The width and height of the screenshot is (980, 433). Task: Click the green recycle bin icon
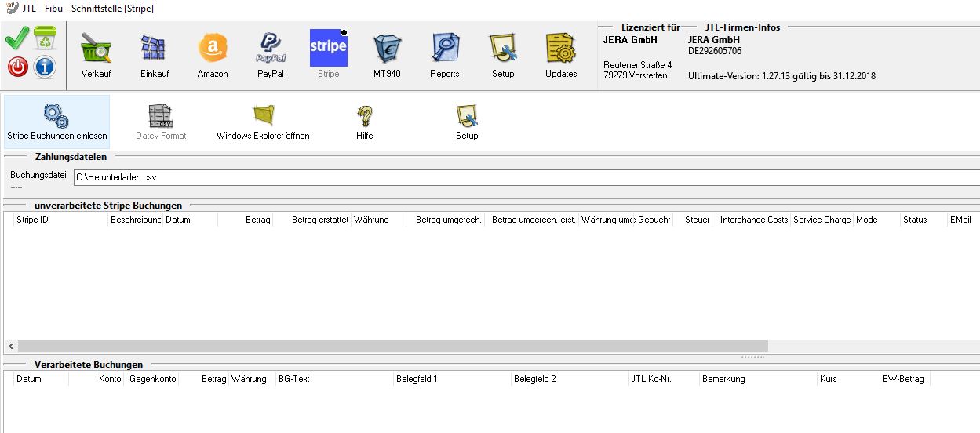(x=46, y=38)
